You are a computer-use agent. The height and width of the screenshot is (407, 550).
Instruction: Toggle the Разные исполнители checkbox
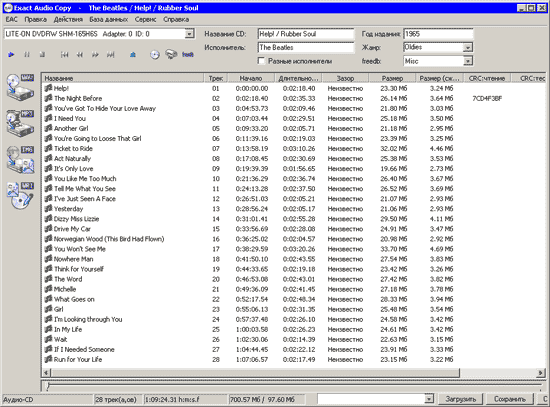261,61
